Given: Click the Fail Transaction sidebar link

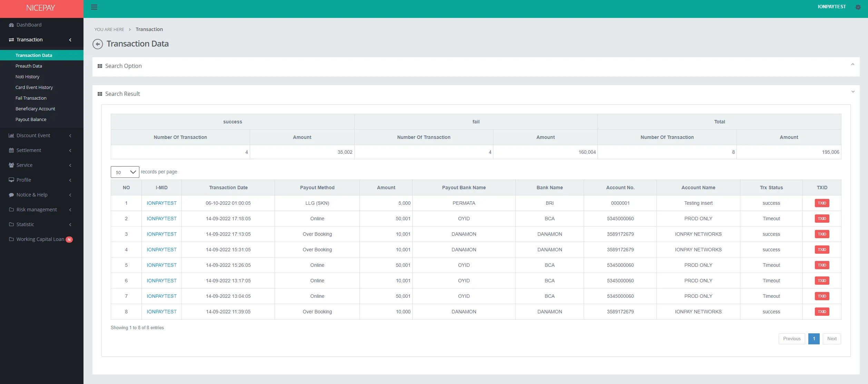Looking at the screenshot, I should 31,98.
